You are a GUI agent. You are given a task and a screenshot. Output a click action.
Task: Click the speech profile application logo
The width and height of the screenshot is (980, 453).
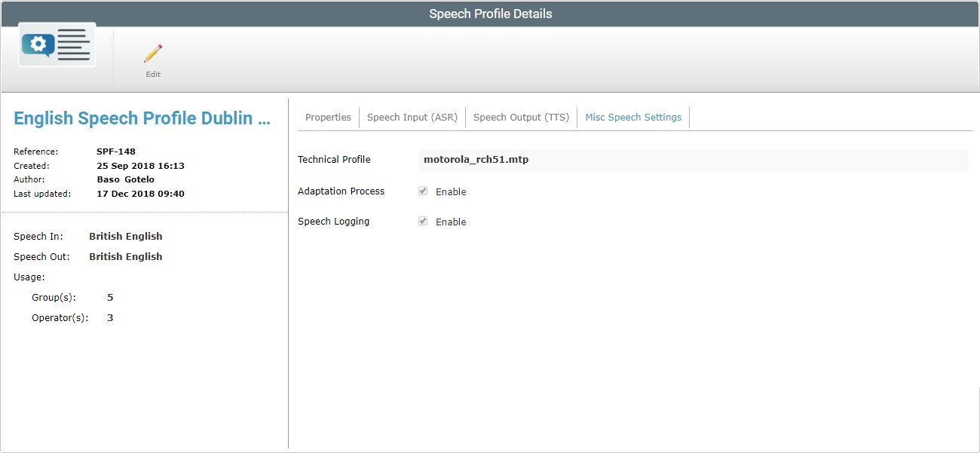[56, 44]
